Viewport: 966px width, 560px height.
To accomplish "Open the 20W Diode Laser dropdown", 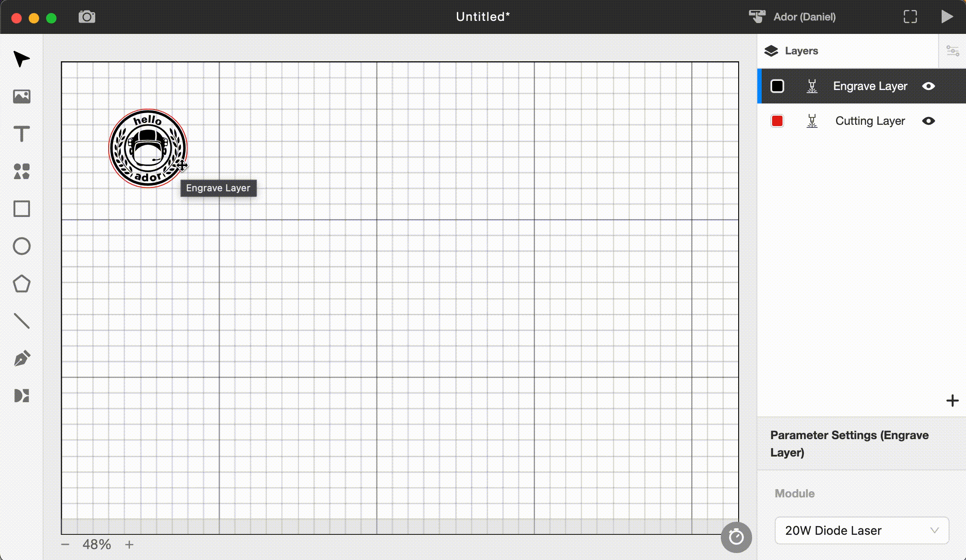I will pyautogui.click(x=862, y=530).
